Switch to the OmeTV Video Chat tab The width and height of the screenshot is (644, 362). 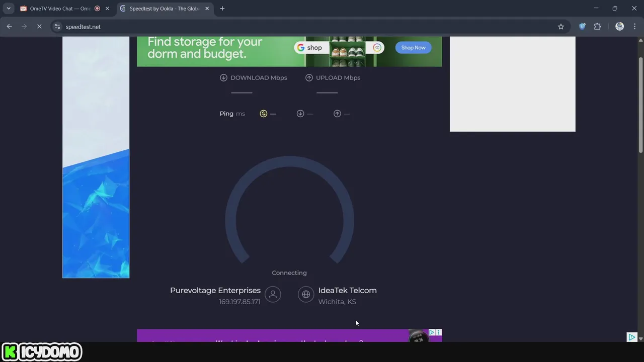[59, 9]
